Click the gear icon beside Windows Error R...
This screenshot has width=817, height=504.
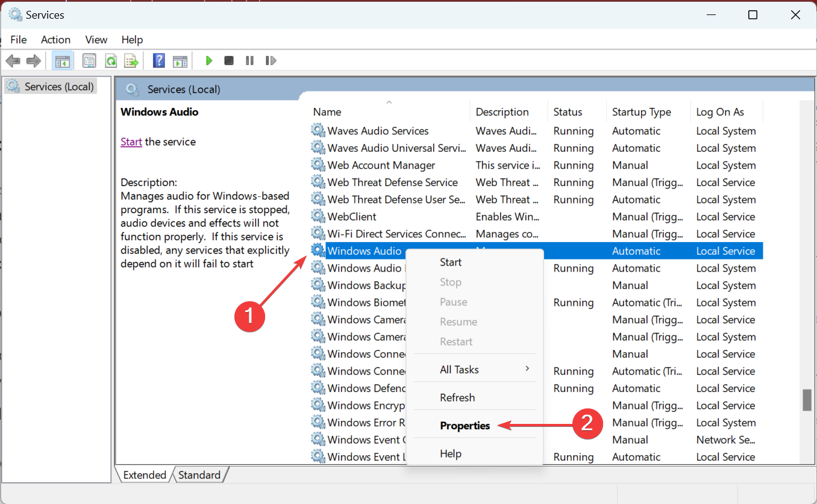coord(318,423)
